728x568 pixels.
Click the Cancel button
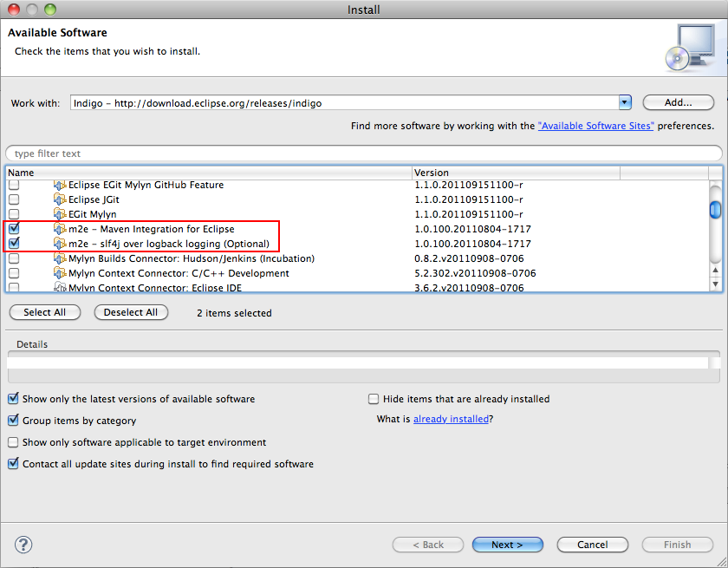(593, 545)
